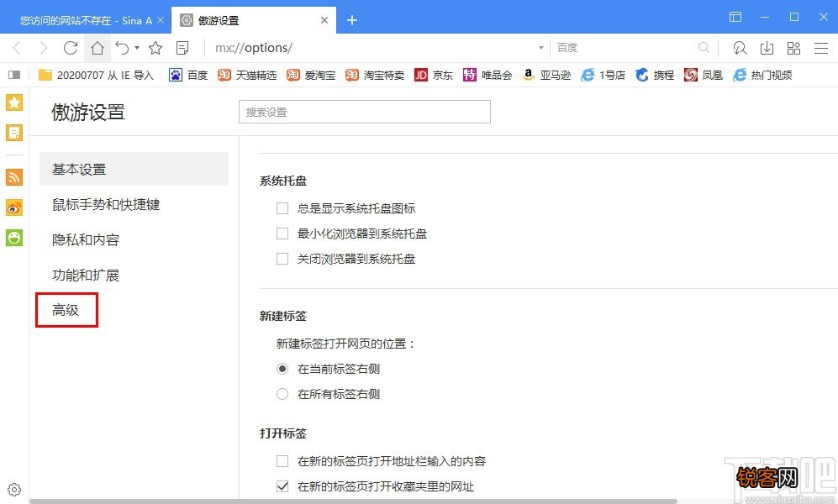Enable 总是显示系统托盘图标 checkbox
Viewport: 838px width, 504px height.
[x=282, y=208]
